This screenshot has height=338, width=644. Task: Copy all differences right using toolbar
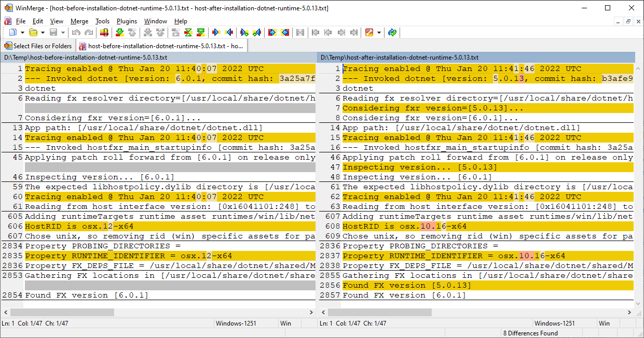tap(272, 32)
